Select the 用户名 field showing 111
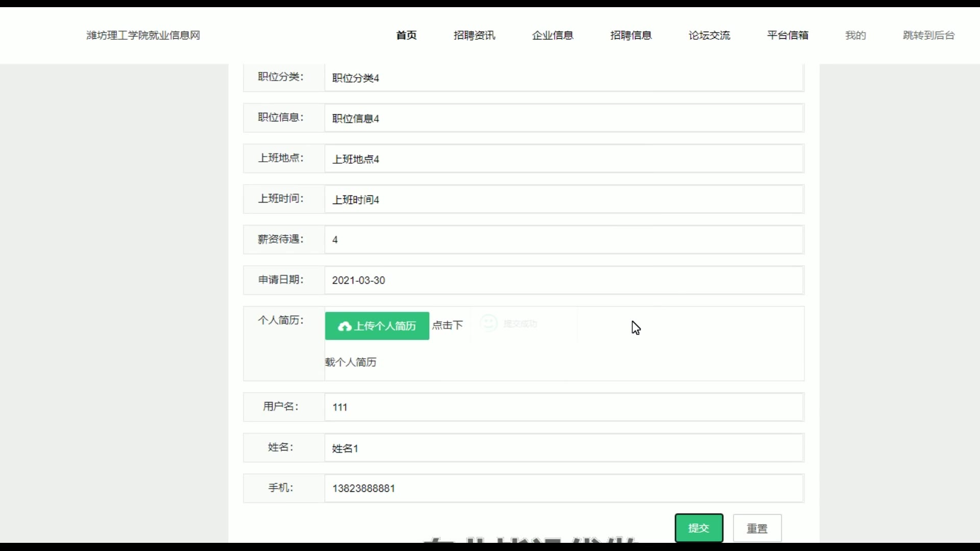 tap(563, 407)
